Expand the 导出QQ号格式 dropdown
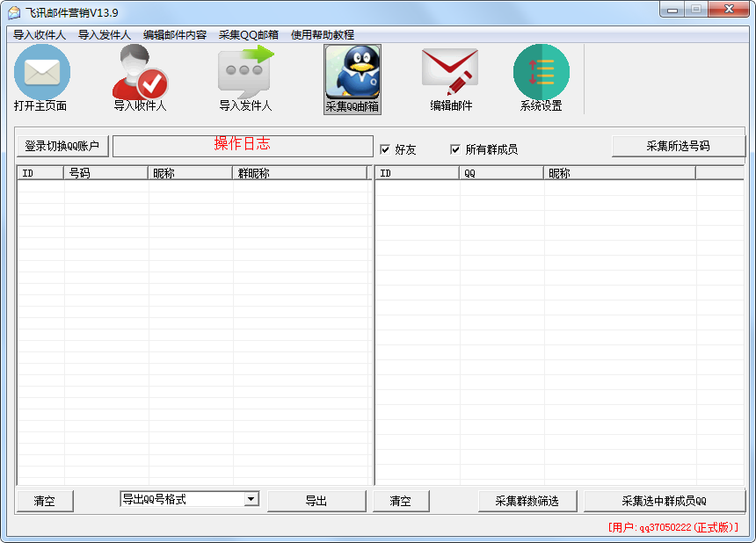 click(x=251, y=499)
